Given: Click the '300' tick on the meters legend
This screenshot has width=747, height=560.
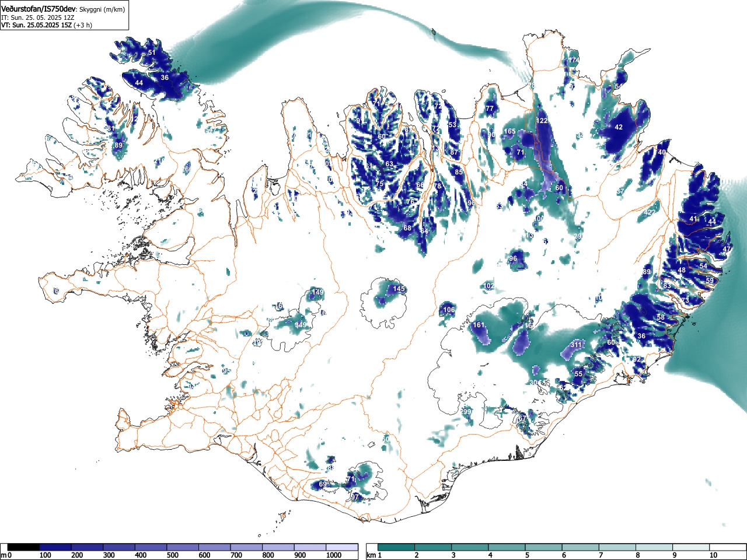Looking at the screenshot, I should click(x=109, y=555).
